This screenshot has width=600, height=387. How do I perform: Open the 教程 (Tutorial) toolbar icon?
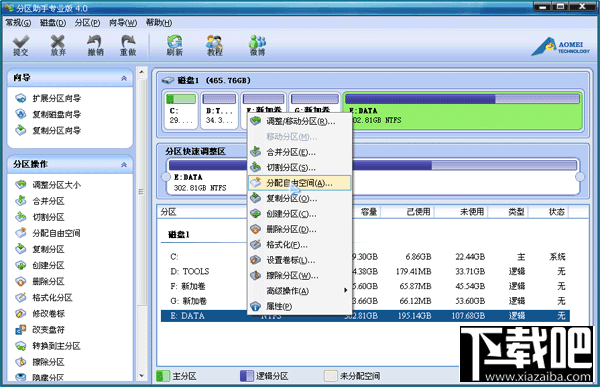point(214,46)
